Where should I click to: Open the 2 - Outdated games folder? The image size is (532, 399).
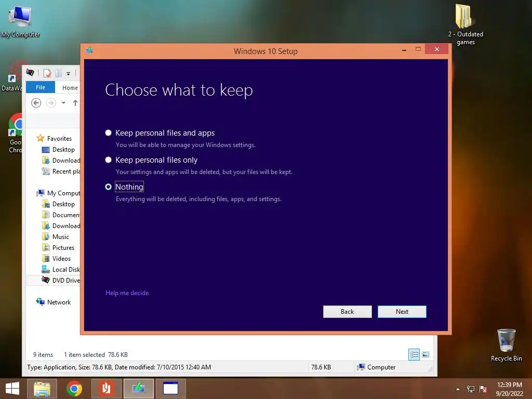[465, 24]
